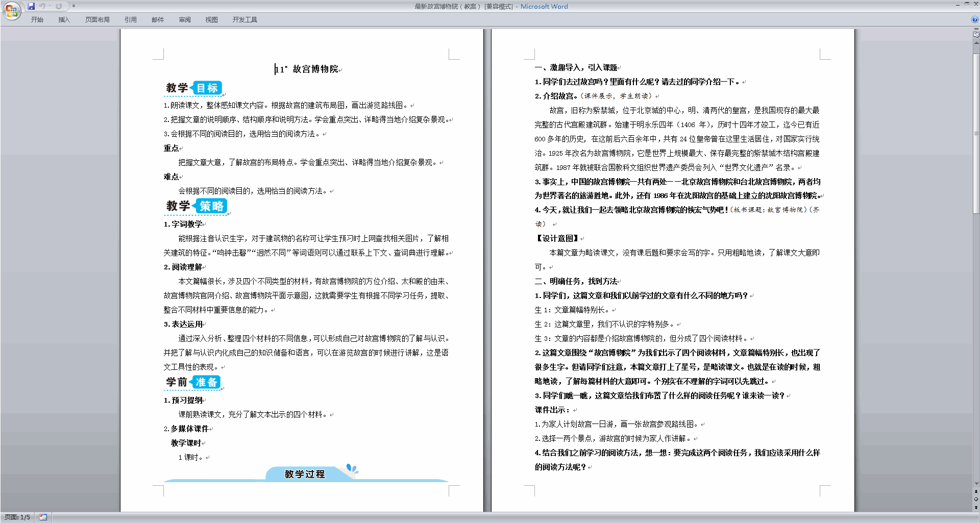Click the heading 二、明确任务，找到方法
The width and height of the screenshot is (980, 523).
pos(576,281)
